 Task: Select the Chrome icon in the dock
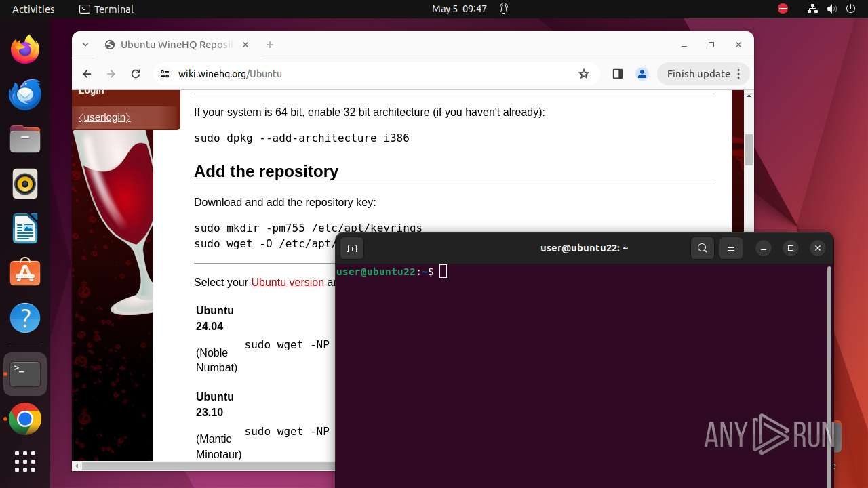click(25, 420)
